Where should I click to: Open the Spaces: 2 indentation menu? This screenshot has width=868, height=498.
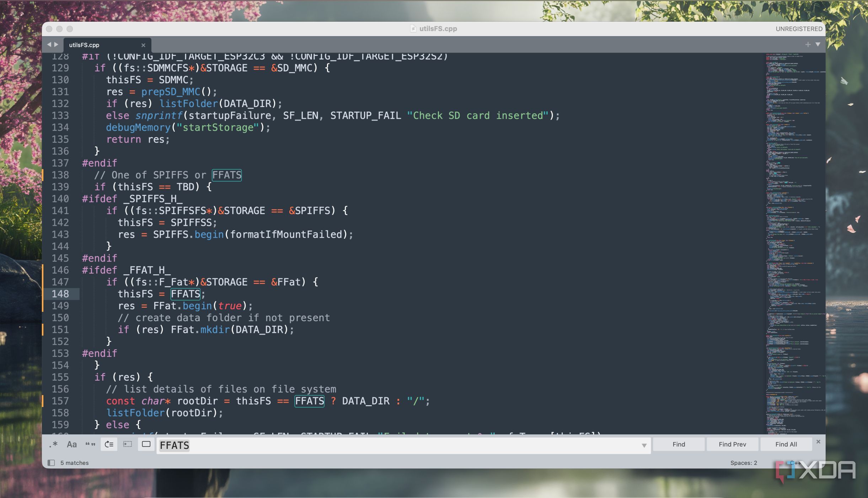coord(744,463)
